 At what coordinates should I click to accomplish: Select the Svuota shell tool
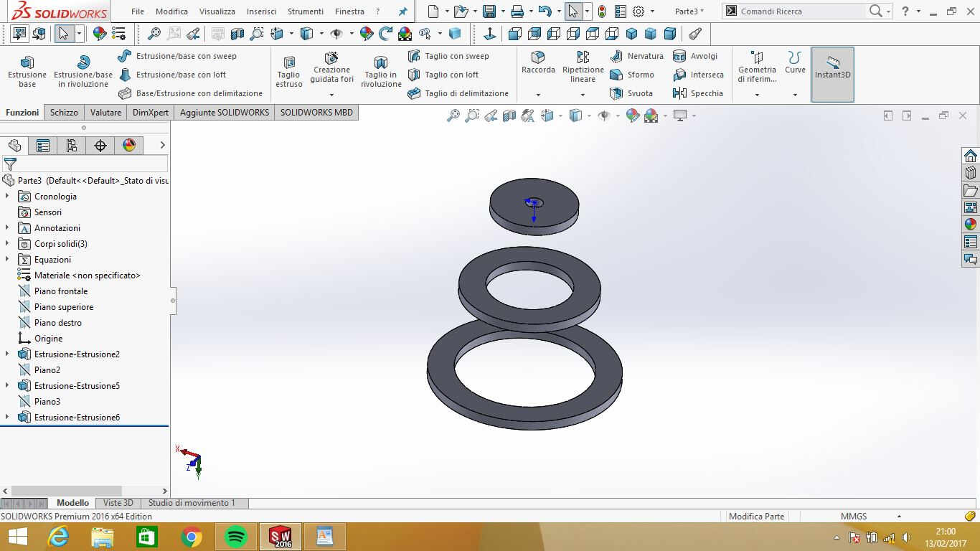tap(631, 93)
